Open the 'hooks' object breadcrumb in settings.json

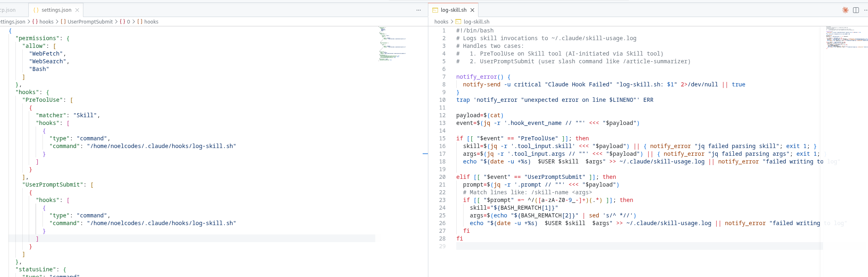(x=43, y=22)
